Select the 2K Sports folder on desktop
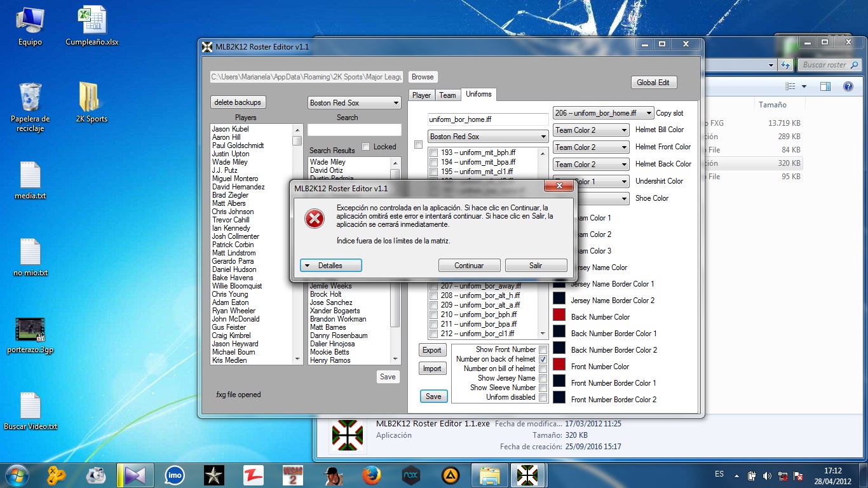The height and width of the screenshot is (488, 868). [x=92, y=103]
